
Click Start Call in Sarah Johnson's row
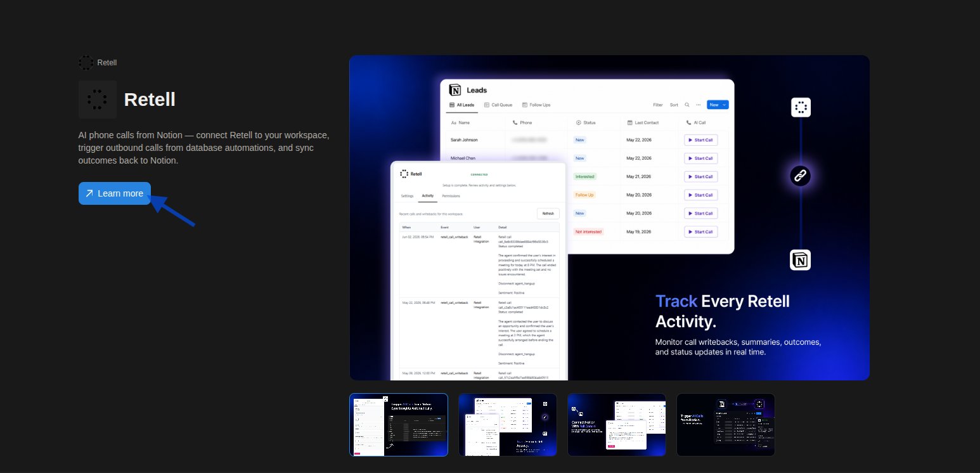click(x=700, y=140)
